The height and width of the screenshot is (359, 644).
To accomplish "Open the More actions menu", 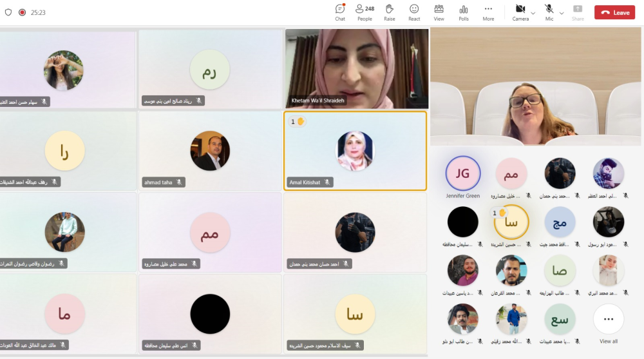I will pos(488,12).
